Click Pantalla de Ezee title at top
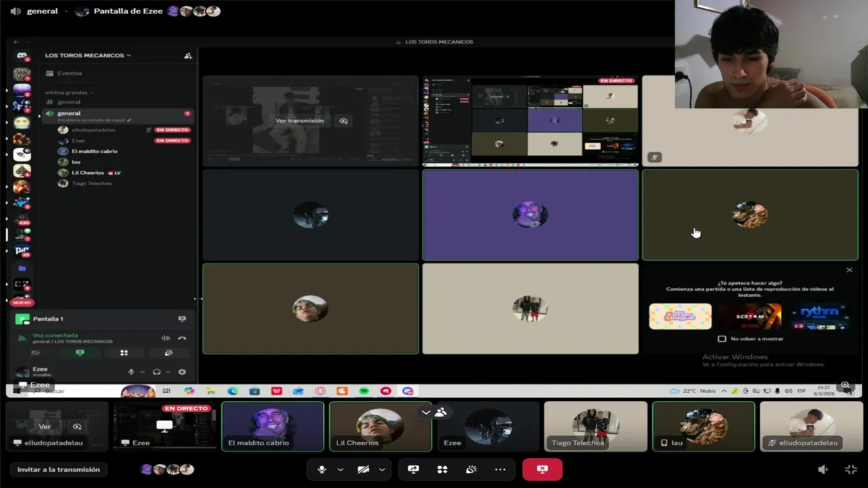 pyautogui.click(x=128, y=11)
